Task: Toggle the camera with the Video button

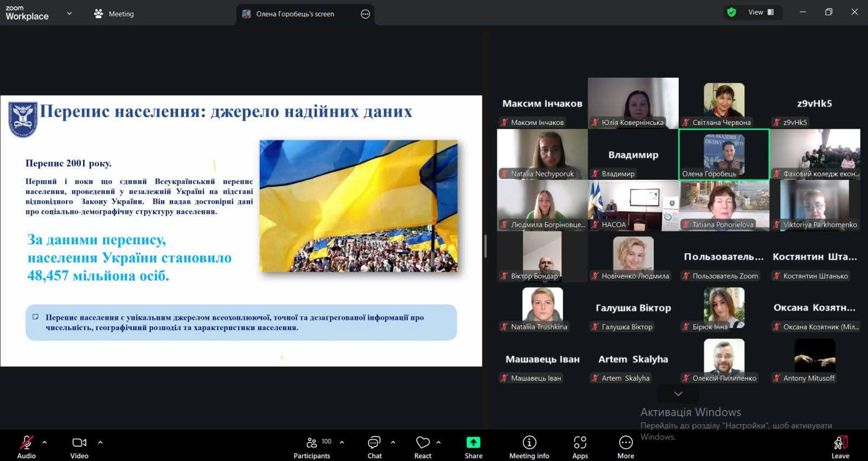Action: point(79,447)
